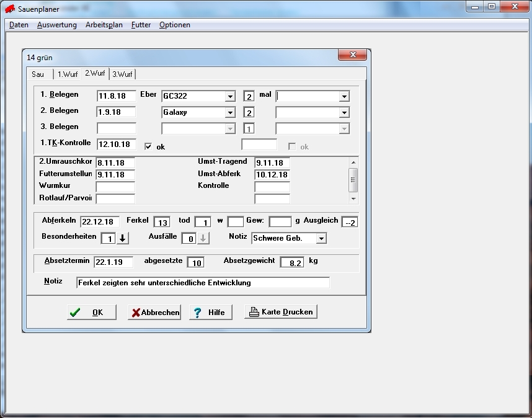
Task: Click the Abferkeln date field
Action: click(100, 222)
